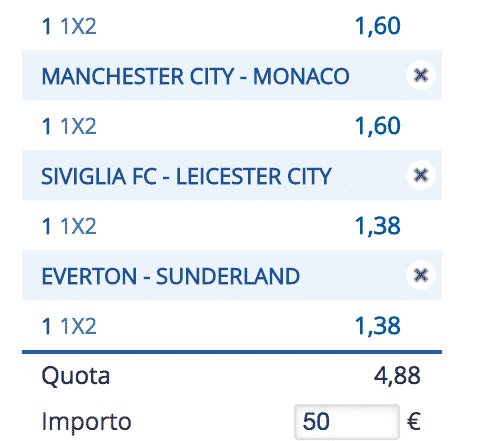Click the blue divider line above Quota
This screenshot has height=441, width=478.
pyautogui.click(x=232, y=352)
